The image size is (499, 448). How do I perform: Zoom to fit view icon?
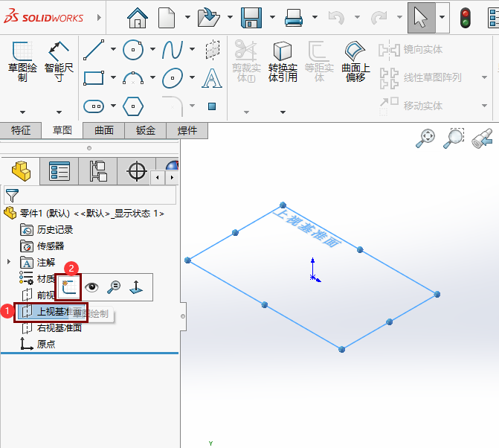pos(425,138)
